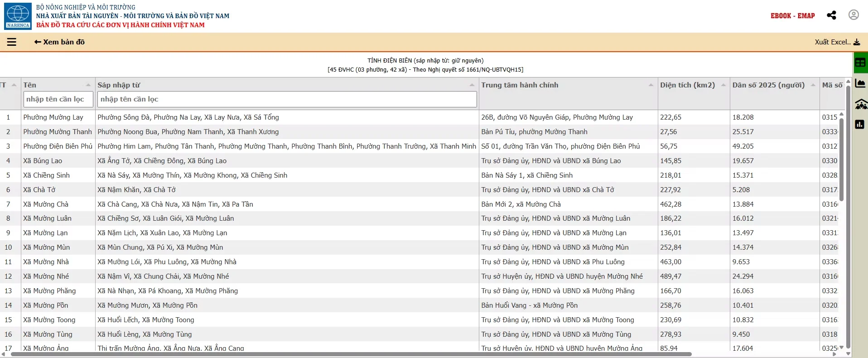Select the area chart icon in sidebar
Image resolution: width=868 pixels, height=358 pixels.
[x=860, y=84]
